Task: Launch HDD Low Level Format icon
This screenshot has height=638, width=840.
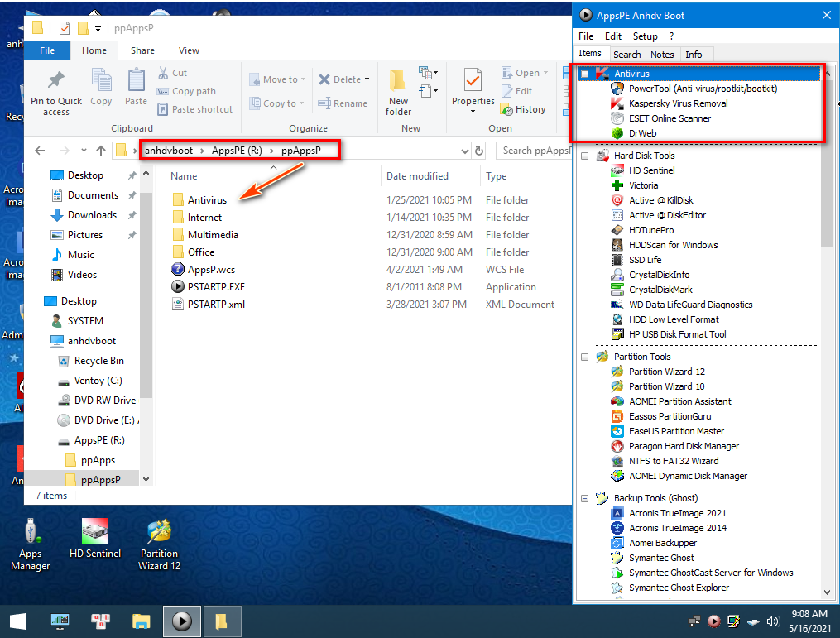Action: point(617,319)
